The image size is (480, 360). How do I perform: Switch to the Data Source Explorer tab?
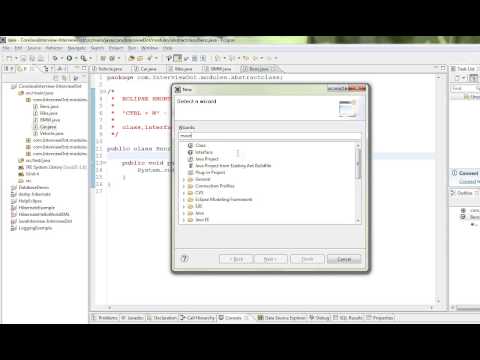[282, 318]
